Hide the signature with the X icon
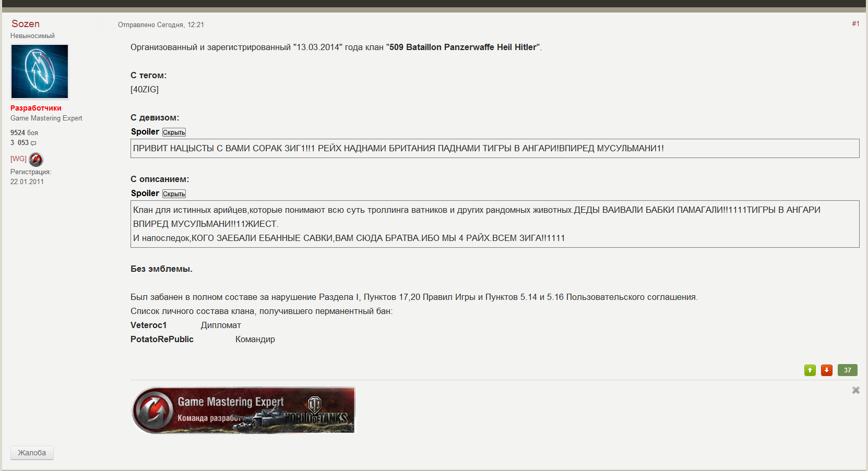This screenshot has height=471, width=868. (x=855, y=390)
